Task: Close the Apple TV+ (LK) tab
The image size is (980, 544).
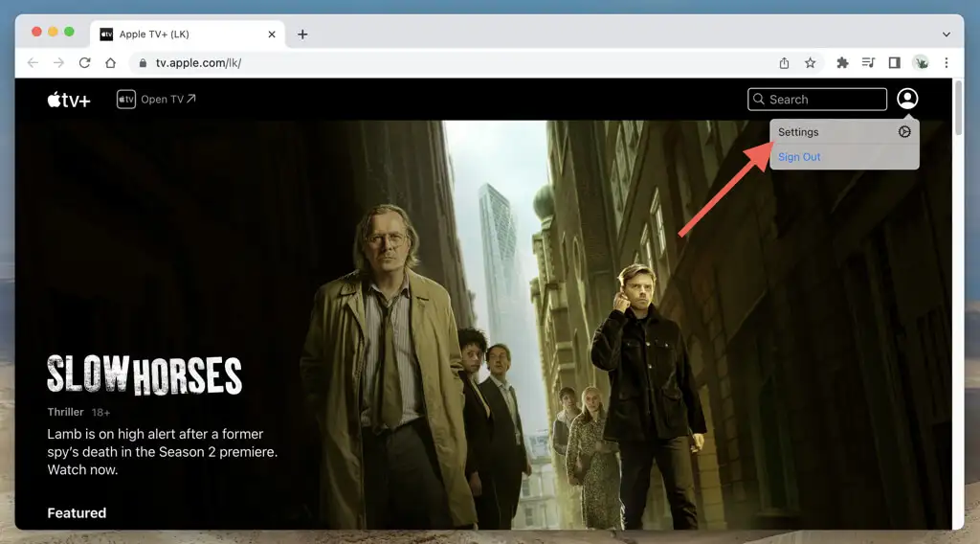Action: click(272, 34)
